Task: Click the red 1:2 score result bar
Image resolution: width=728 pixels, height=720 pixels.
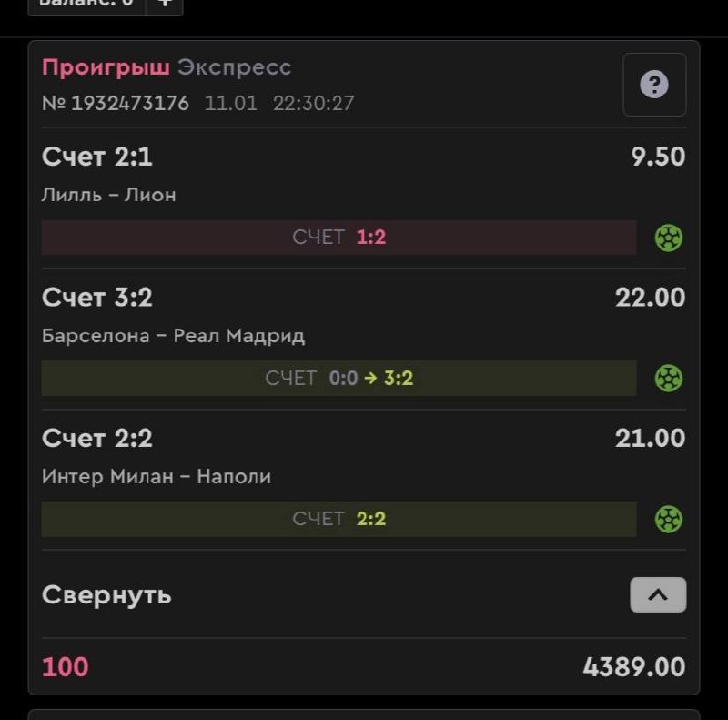Action: click(x=339, y=238)
